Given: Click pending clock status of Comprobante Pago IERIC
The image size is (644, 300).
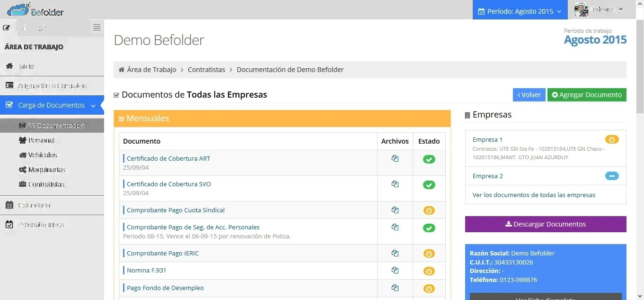Looking at the screenshot, I should (x=429, y=254).
